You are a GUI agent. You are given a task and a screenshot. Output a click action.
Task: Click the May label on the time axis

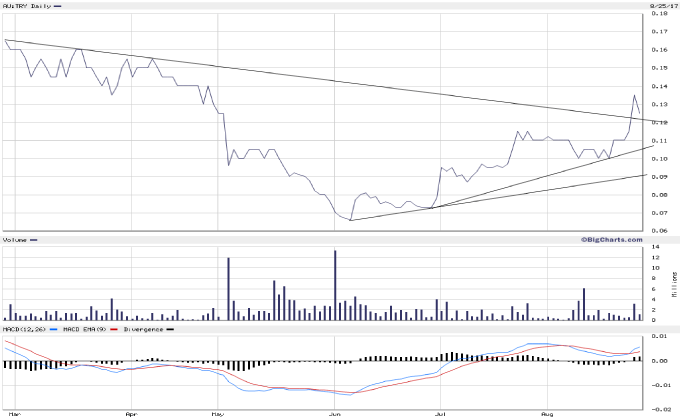(x=218, y=412)
